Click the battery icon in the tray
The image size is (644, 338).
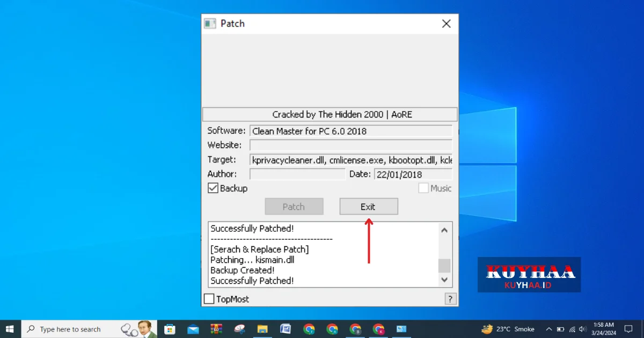pos(561,329)
